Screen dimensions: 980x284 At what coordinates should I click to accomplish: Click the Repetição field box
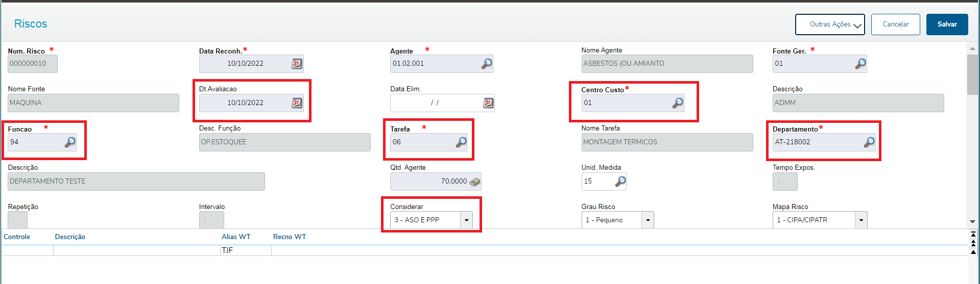(18, 220)
